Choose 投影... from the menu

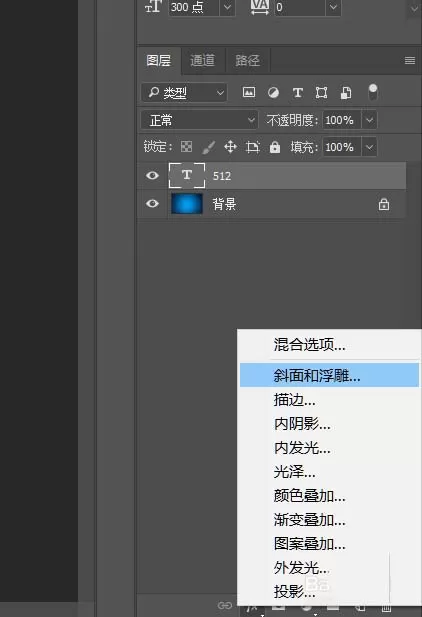[x=329, y=591]
